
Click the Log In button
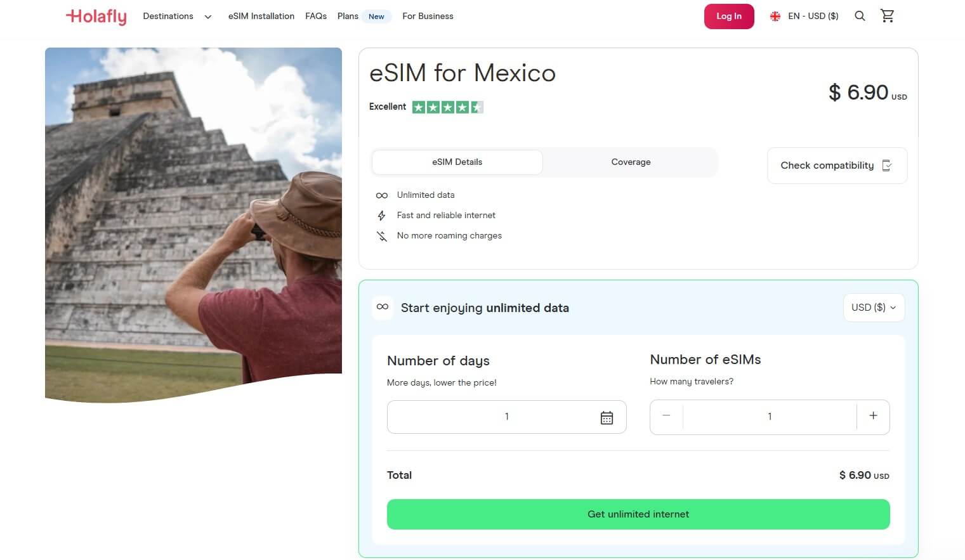point(728,16)
